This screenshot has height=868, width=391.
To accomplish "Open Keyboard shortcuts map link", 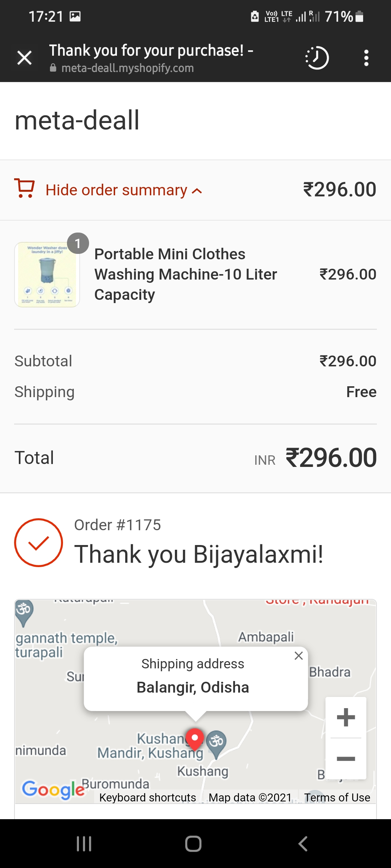I will click(148, 797).
